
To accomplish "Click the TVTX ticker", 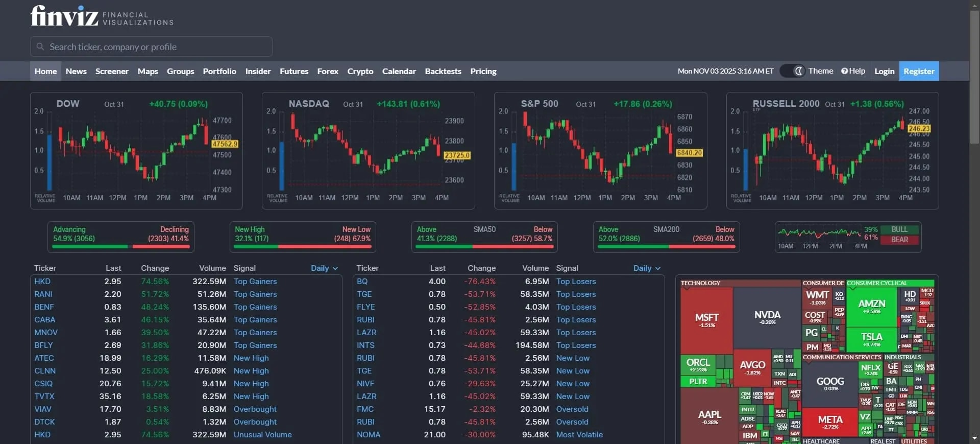I will [x=44, y=396].
